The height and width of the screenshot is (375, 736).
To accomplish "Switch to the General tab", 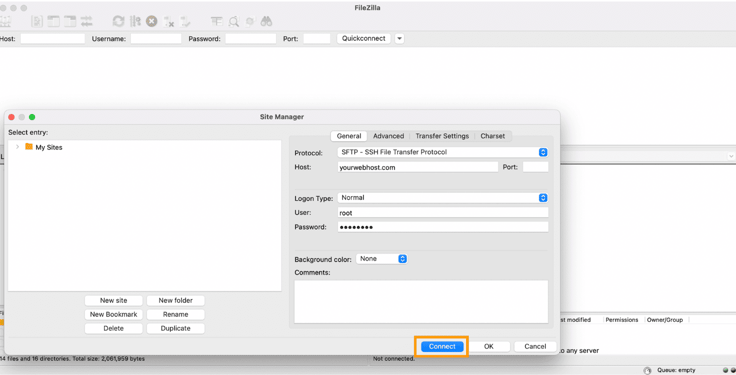I will 349,136.
